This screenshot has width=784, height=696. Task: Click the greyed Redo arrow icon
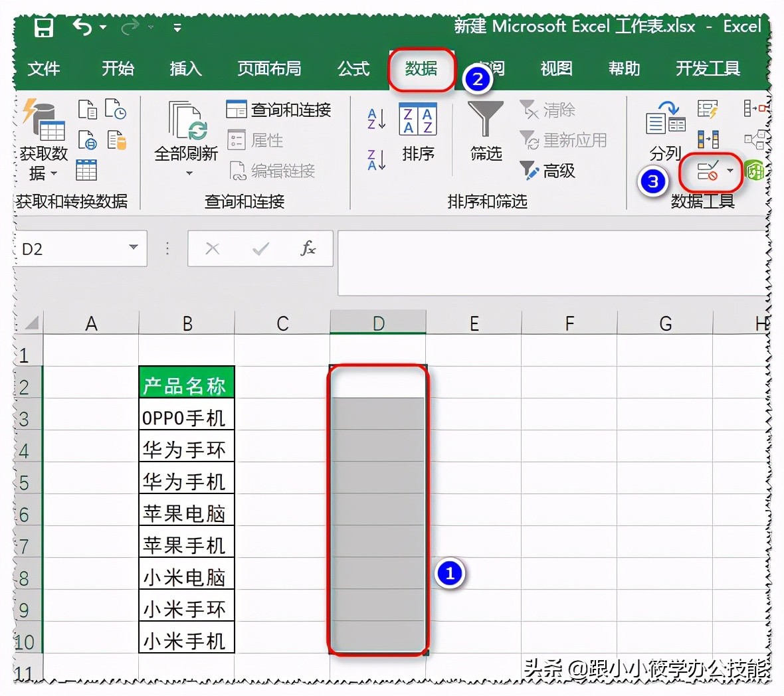130,27
